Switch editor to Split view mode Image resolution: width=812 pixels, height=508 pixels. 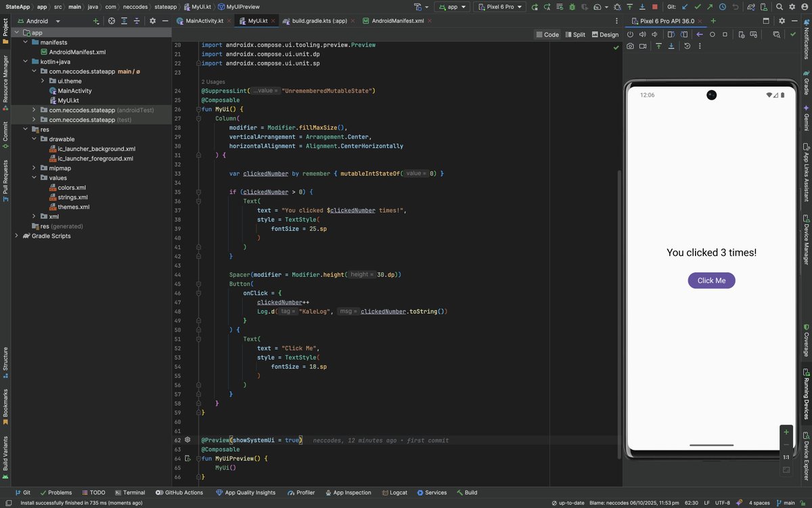click(575, 35)
